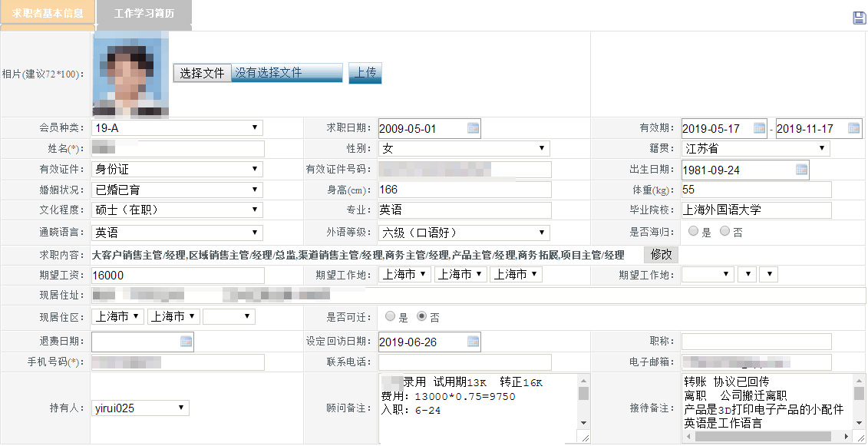Open first 期望工作地 dropdown showing 上海市

pos(405,274)
